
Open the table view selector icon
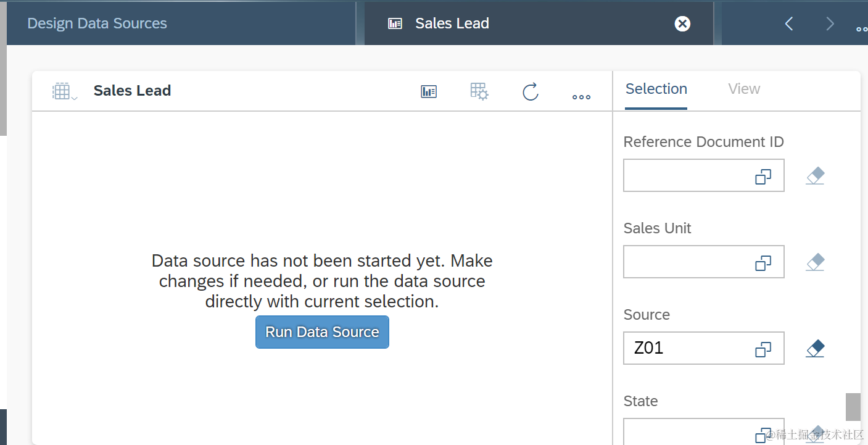[64, 91]
